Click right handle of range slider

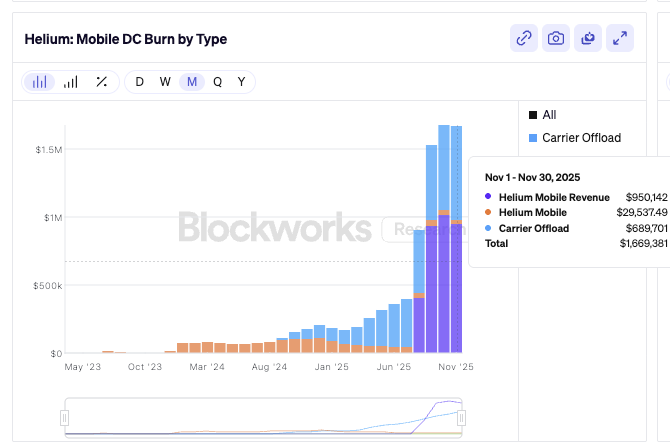pyautogui.click(x=462, y=417)
